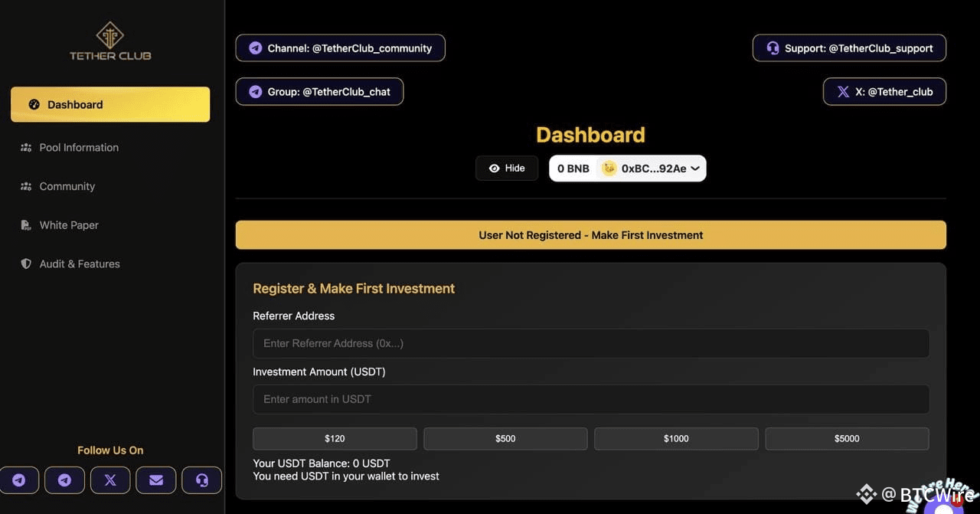Open Channel @TetherClub_community link
Screen dimensions: 980x514
point(340,48)
